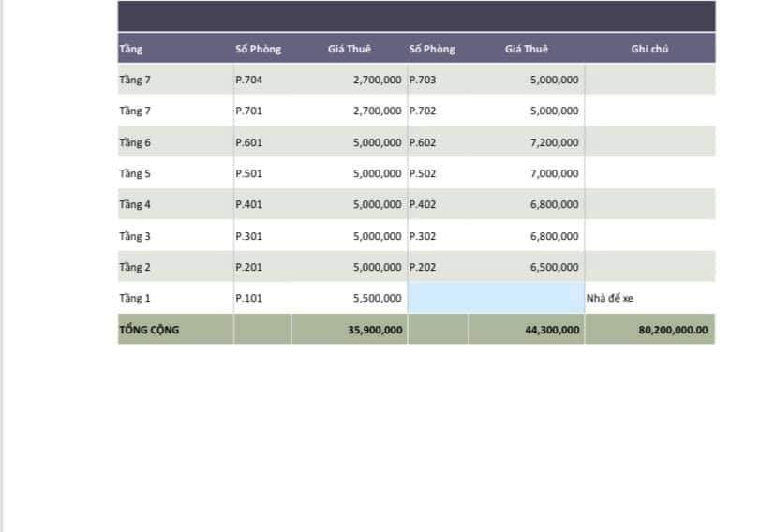Click the 'Nhà để xe' note cell
Image resolution: width=775 pixels, height=532 pixels.
click(x=609, y=299)
